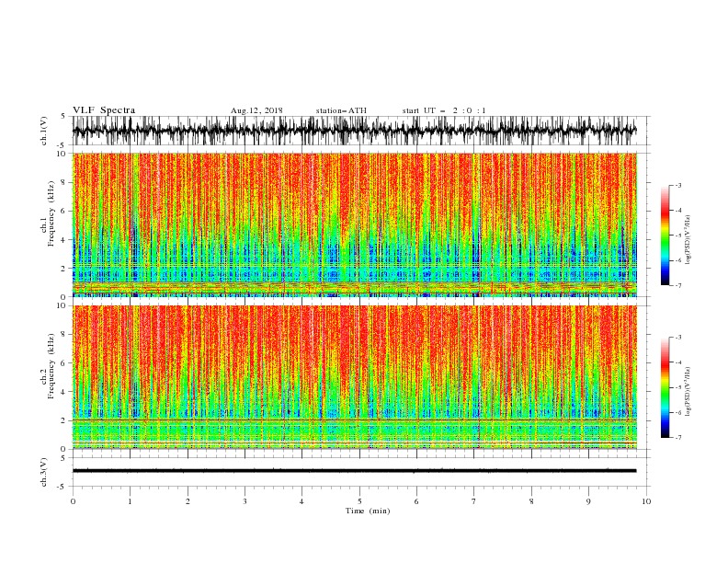The image size is (728, 563).
Task: Click the "-7" tick on ch.1 colorbar
Action: (678, 285)
